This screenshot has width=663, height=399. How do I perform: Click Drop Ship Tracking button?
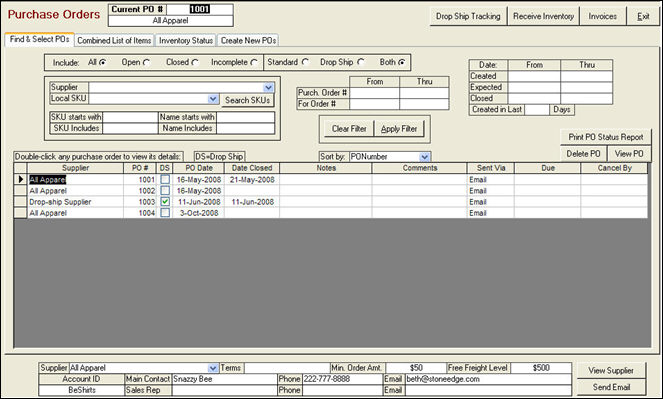click(x=468, y=16)
